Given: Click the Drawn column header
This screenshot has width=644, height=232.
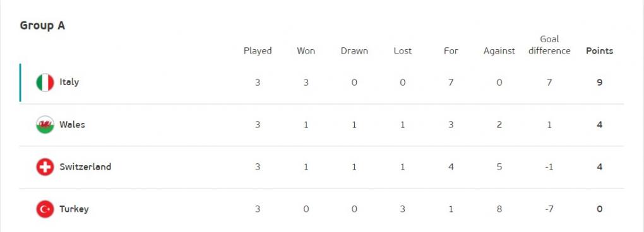Looking at the screenshot, I should coord(354,51).
